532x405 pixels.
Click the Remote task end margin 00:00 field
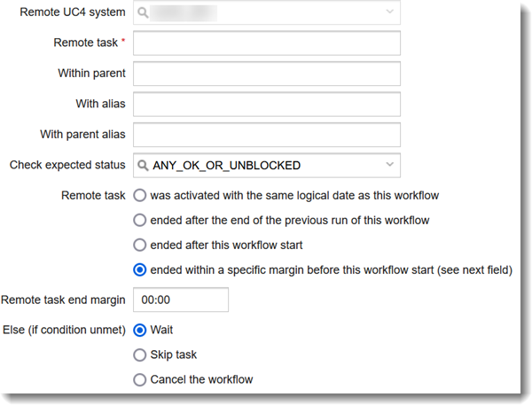[181, 300]
